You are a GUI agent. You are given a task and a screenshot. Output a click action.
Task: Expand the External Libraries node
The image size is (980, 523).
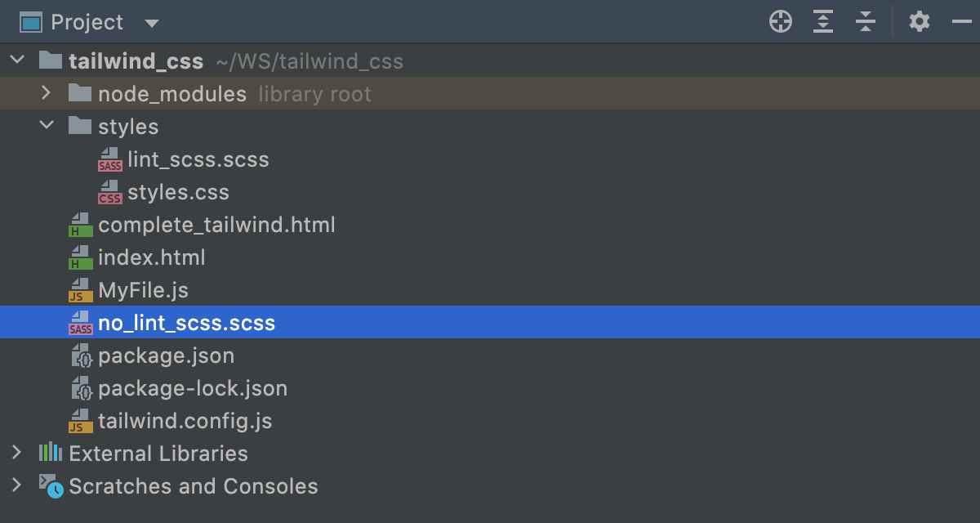(17, 453)
